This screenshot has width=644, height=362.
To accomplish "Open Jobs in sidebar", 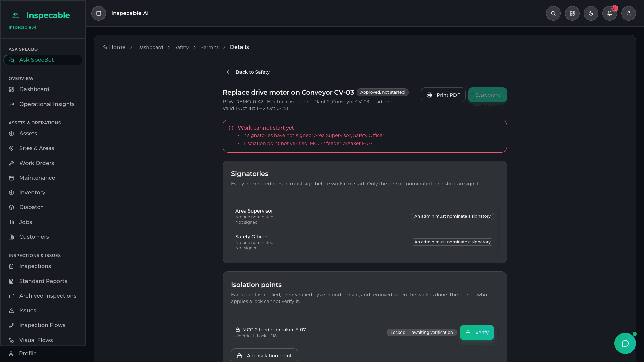I will click(43, 222).
